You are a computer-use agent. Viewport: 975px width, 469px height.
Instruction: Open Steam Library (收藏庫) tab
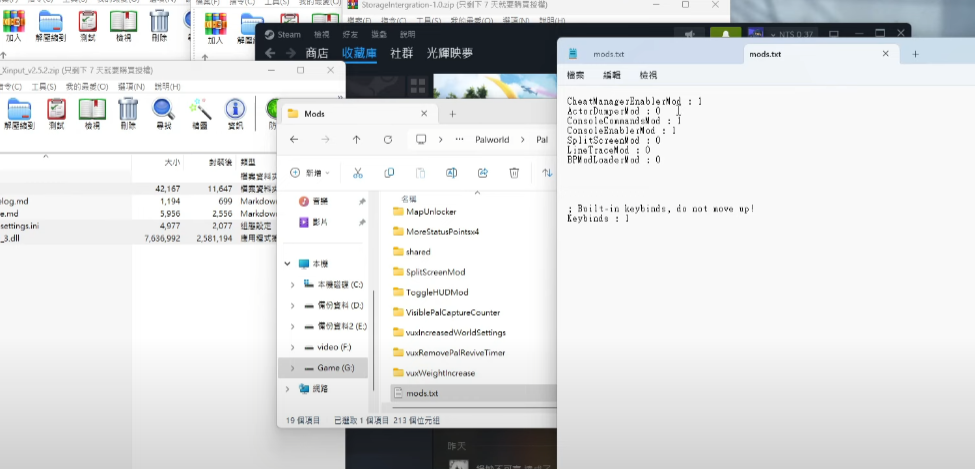tap(359, 53)
